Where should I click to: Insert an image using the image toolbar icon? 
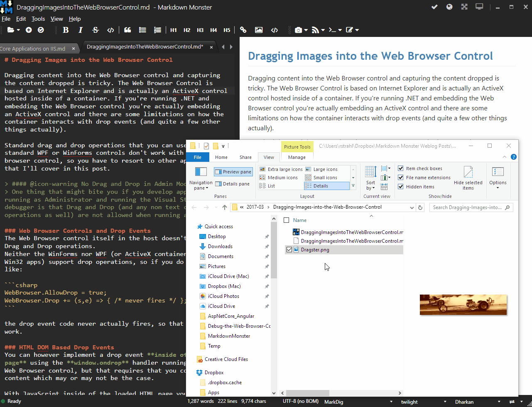click(x=259, y=29)
